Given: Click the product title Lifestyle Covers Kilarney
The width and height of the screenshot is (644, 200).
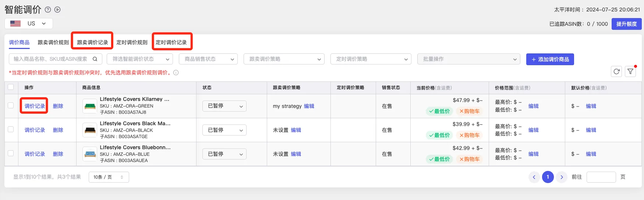Looking at the screenshot, I should (135, 99).
